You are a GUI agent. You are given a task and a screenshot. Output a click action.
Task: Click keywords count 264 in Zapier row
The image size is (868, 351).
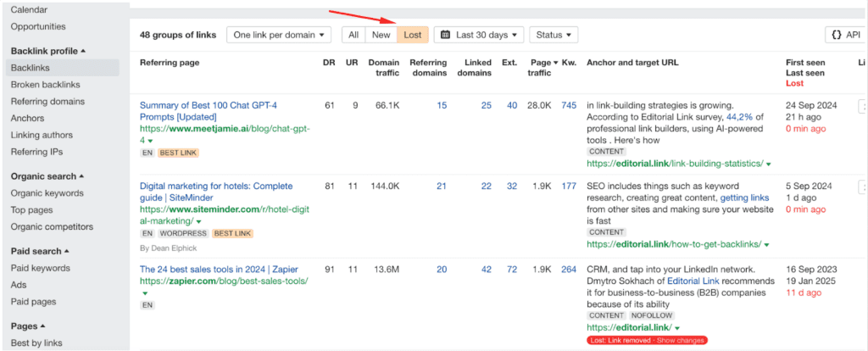(x=569, y=270)
